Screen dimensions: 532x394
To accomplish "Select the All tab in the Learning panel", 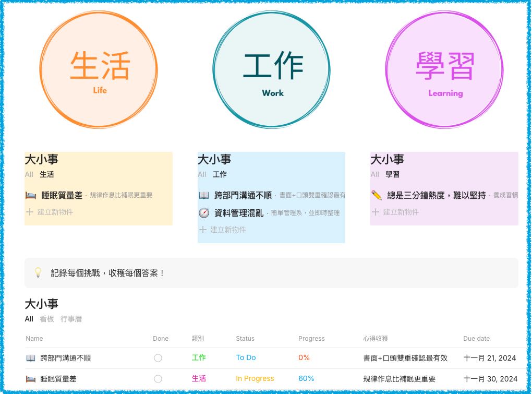I will tap(375, 174).
